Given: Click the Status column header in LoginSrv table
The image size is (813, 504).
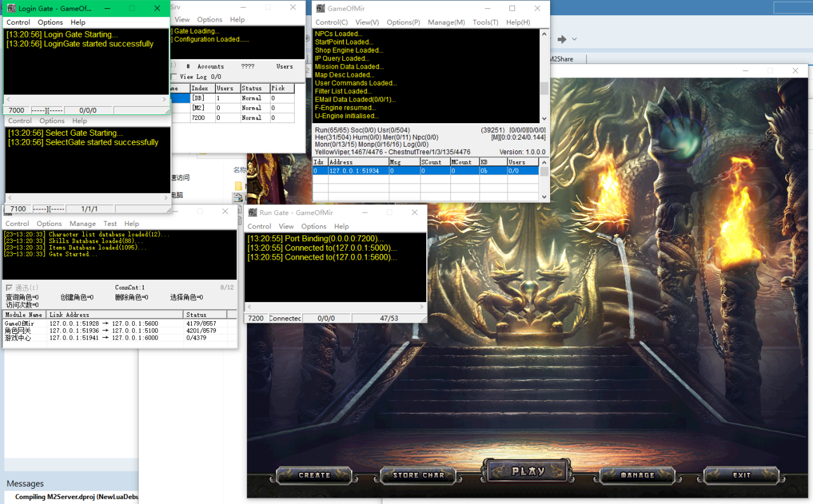Looking at the screenshot, I should [x=255, y=89].
